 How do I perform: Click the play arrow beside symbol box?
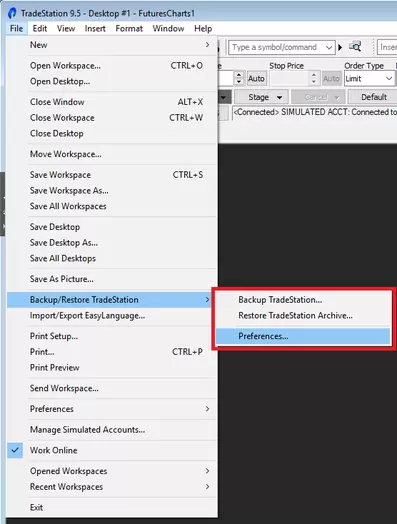340,47
